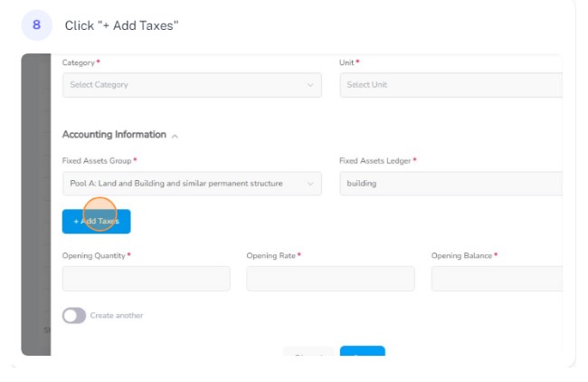Click the dimmed gray overlay beside form

[35, 205]
